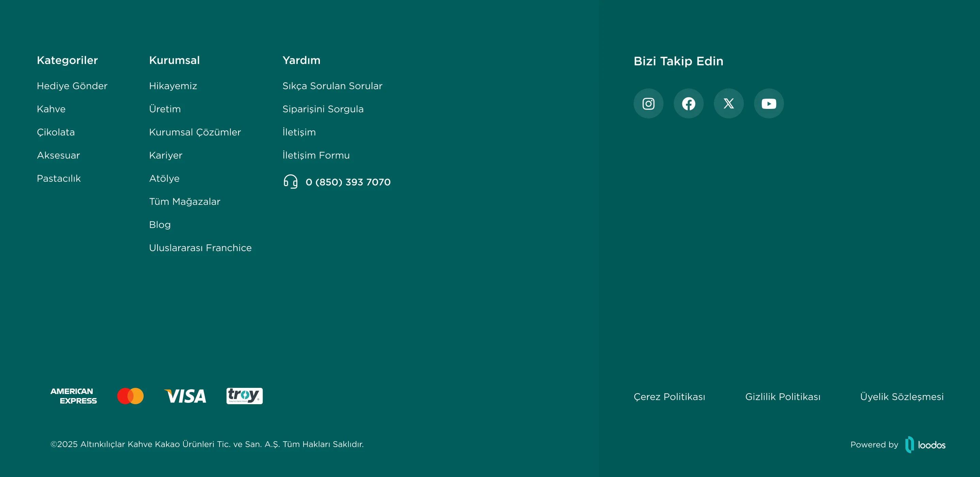
Task: Open the Üretim link
Action: click(165, 109)
